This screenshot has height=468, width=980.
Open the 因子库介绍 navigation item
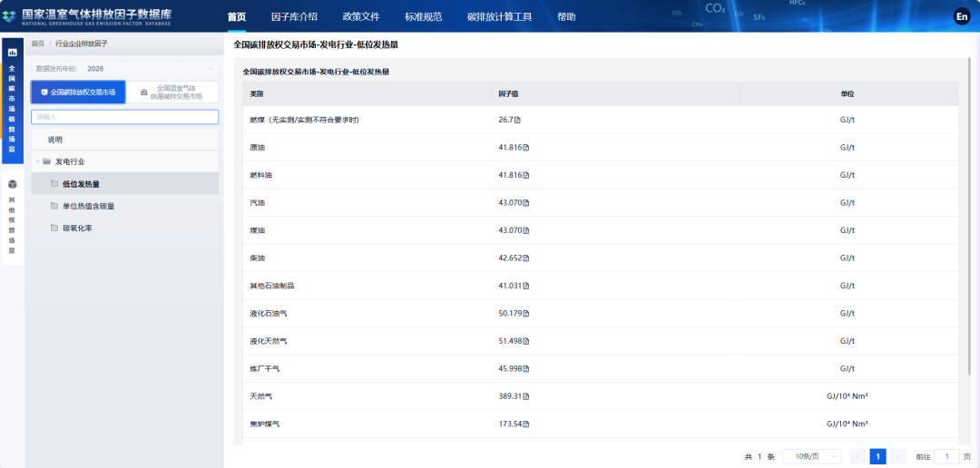294,17
